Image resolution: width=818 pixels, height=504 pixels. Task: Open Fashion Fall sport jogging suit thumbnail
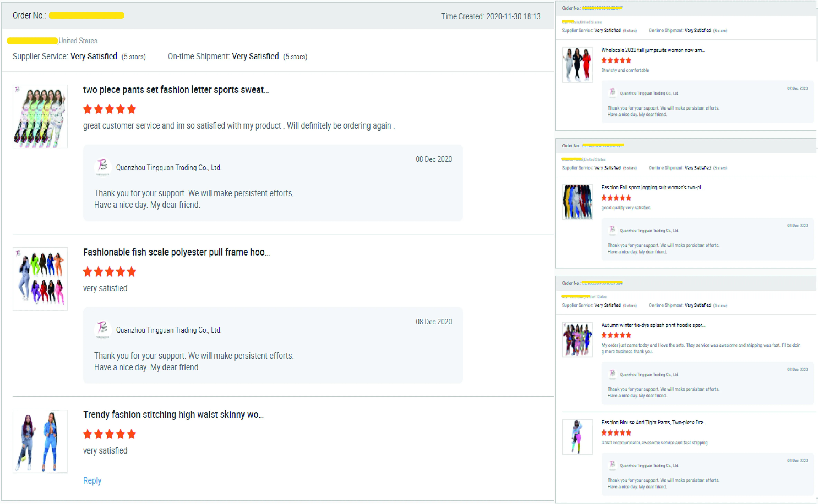(x=577, y=202)
